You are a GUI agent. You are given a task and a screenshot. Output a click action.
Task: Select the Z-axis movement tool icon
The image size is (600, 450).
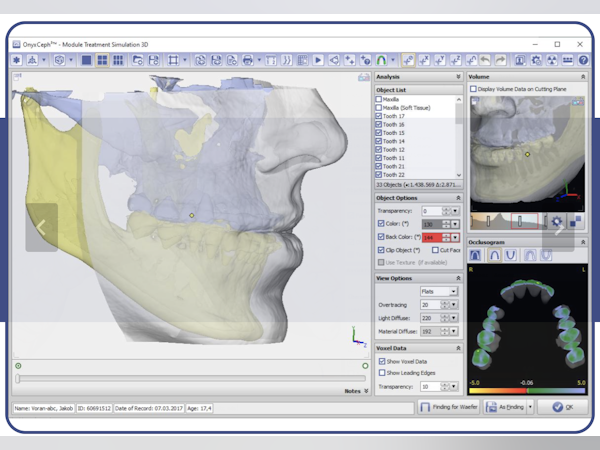pos(455,60)
